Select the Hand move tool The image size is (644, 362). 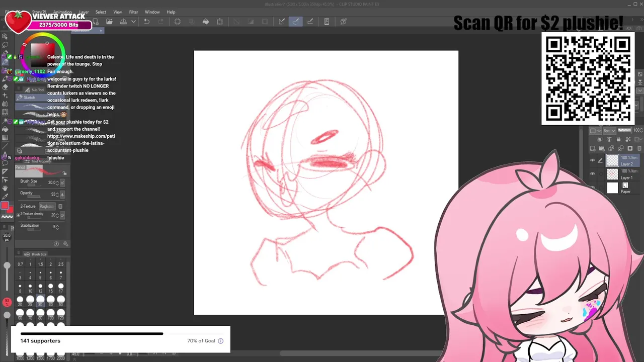point(5,188)
